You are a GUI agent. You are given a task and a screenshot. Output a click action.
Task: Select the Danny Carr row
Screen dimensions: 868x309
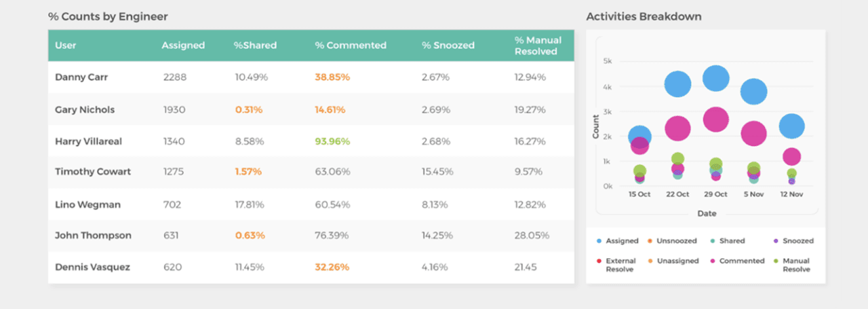81,77
